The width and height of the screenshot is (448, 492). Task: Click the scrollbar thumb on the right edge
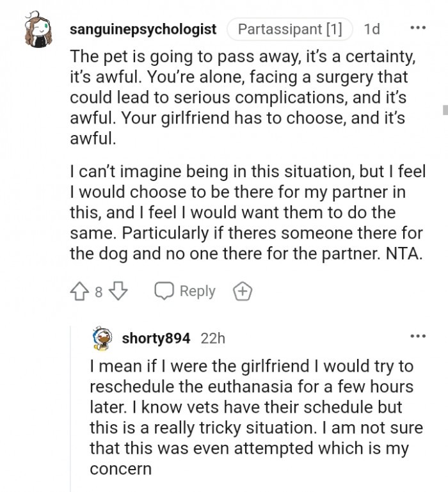click(x=444, y=110)
